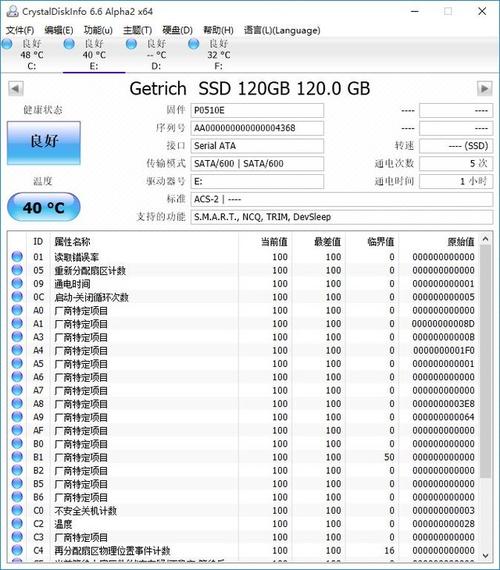Click status icon of attribute C3
The height and width of the screenshot is (570, 500).
coord(17,537)
